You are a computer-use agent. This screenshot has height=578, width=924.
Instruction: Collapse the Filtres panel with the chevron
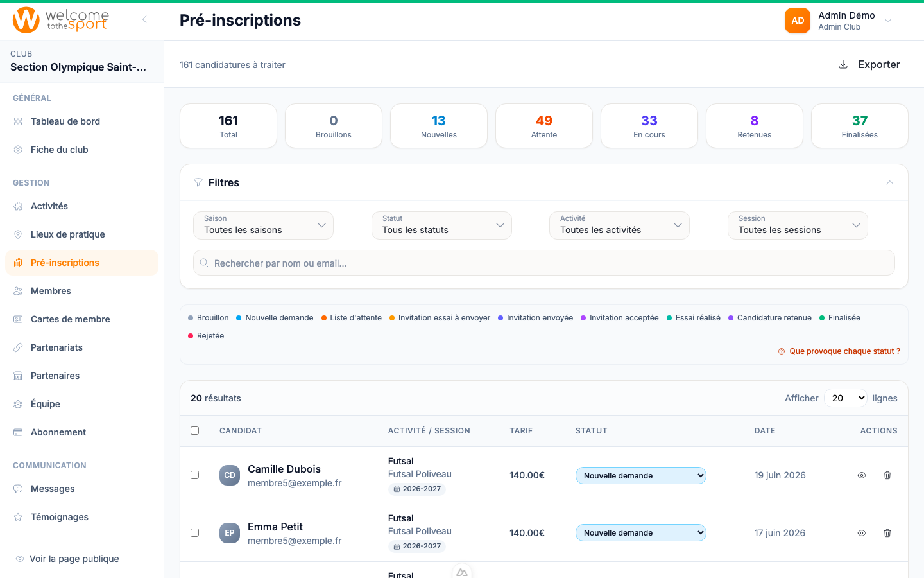(x=890, y=182)
